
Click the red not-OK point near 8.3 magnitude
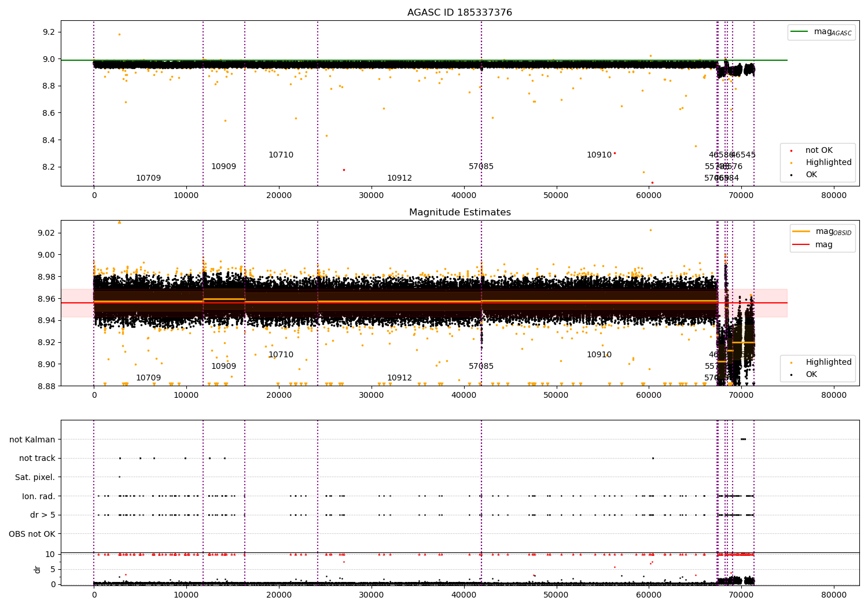(615, 153)
